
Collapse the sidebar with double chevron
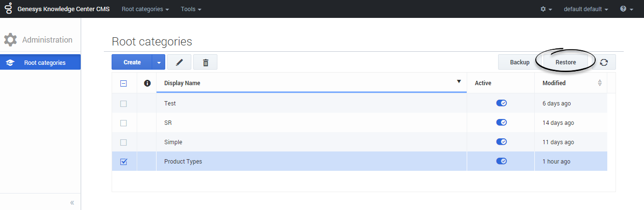[x=72, y=202]
